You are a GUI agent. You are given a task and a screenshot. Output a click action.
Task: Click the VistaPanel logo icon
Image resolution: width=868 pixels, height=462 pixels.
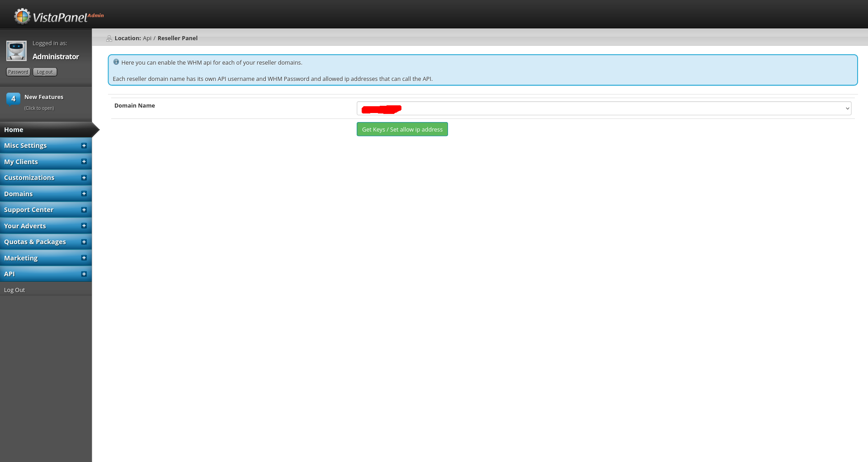click(22, 16)
